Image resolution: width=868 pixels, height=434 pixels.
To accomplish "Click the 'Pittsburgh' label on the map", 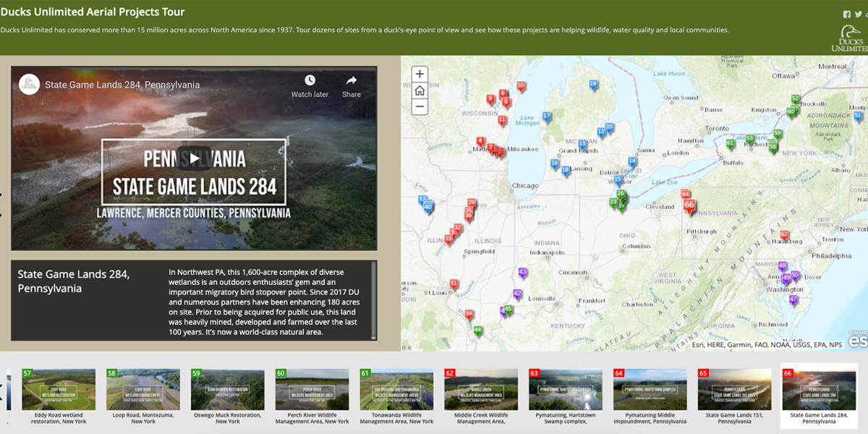I will point(702,231).
